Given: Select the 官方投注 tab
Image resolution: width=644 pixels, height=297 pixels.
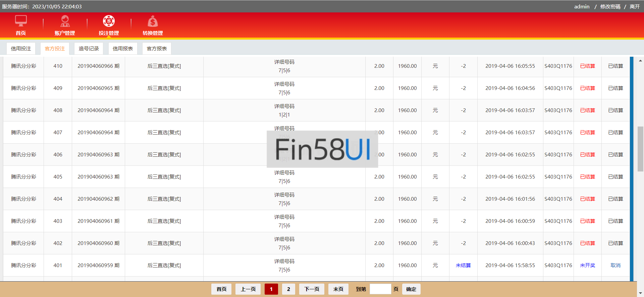Looking at the screenshot, I should point(55,49).
